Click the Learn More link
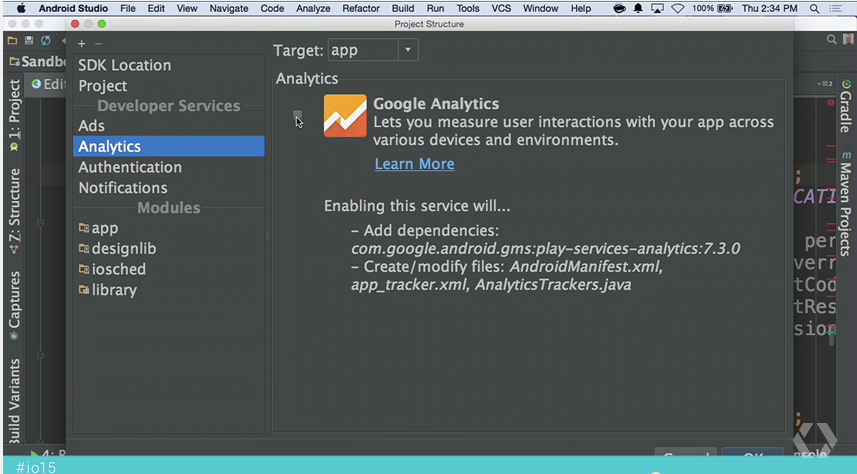 414,164
